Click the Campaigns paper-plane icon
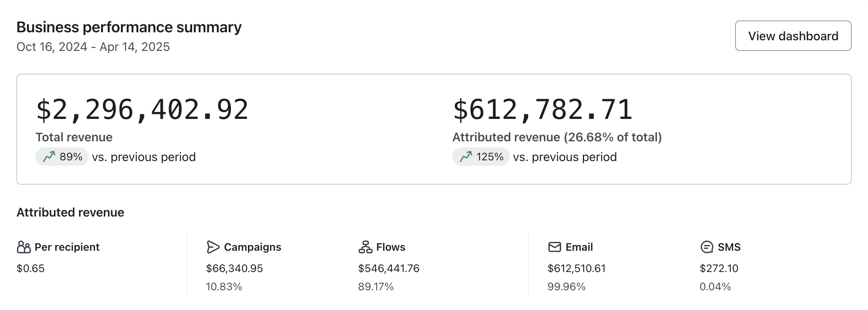The width and height of the screenshot is (868, 310). (213, 247)
